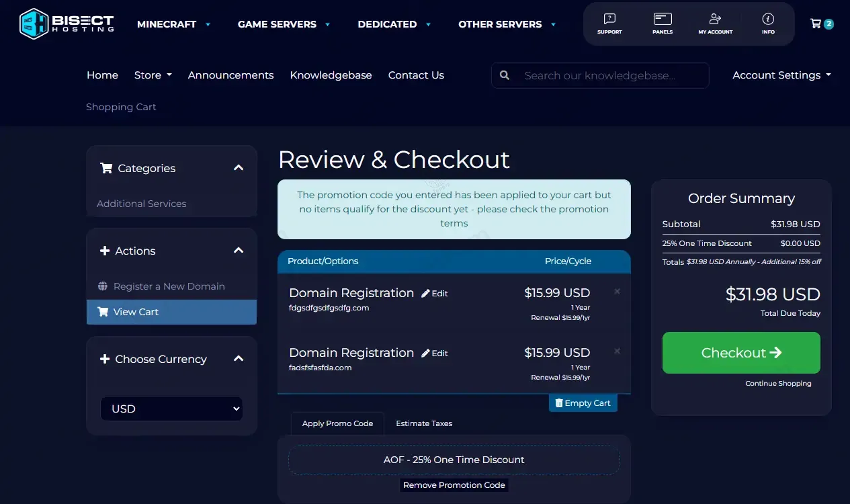Click the BisectHosting logo
Screen dimensions: 850x504
tap(67, 24)
